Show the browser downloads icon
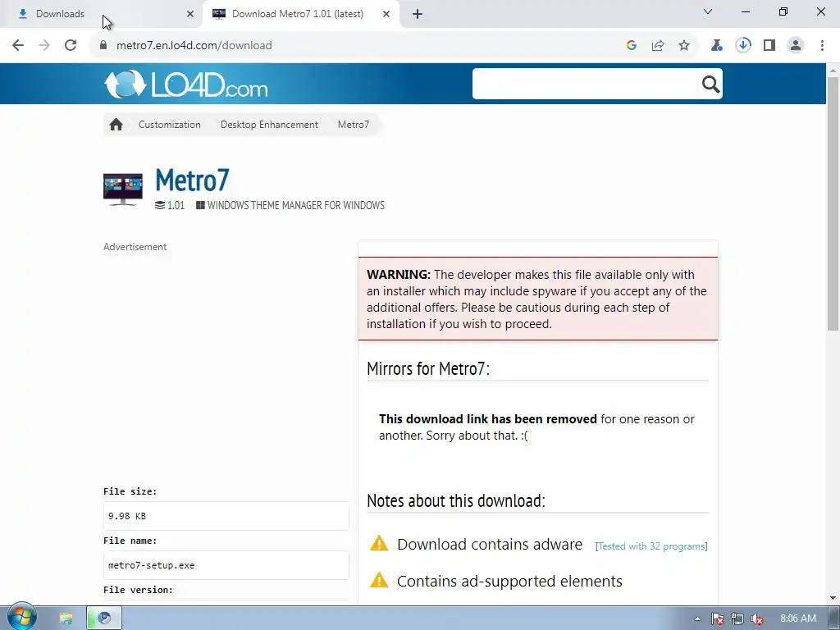The width and height of the screenshot is (840, 630). [743, 46]
